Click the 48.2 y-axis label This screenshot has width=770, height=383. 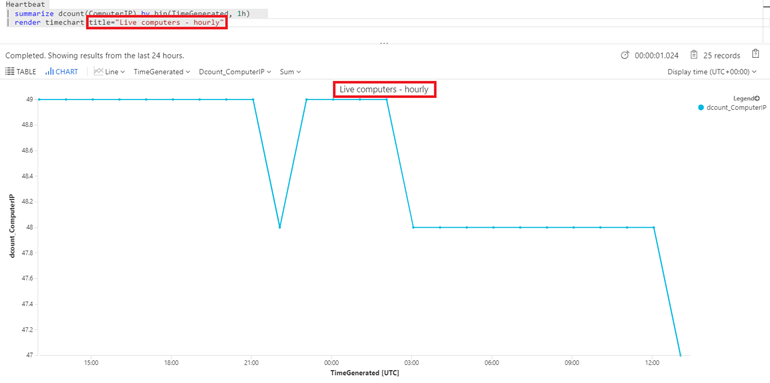(28, 201)
